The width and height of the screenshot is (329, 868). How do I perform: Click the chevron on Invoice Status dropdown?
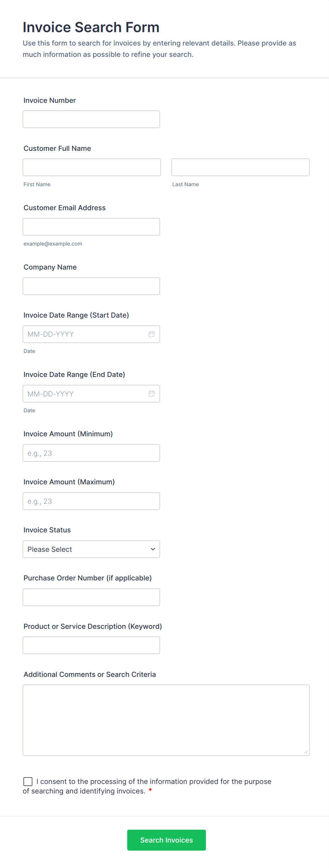click(152, 549)
